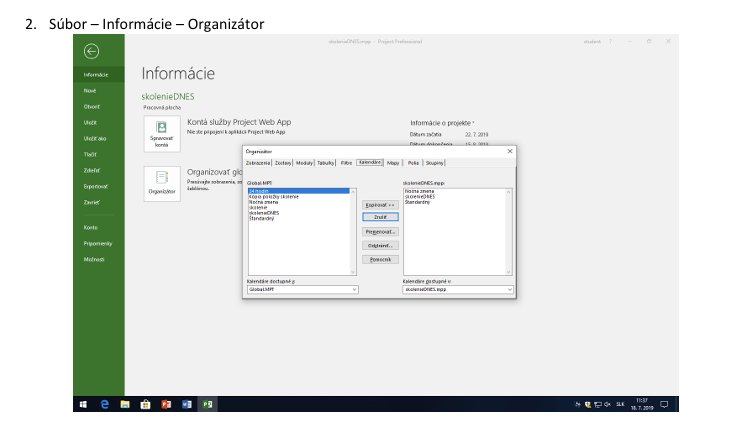
Task: Click the back arrow in backstage view
Action: pos(91,51)
